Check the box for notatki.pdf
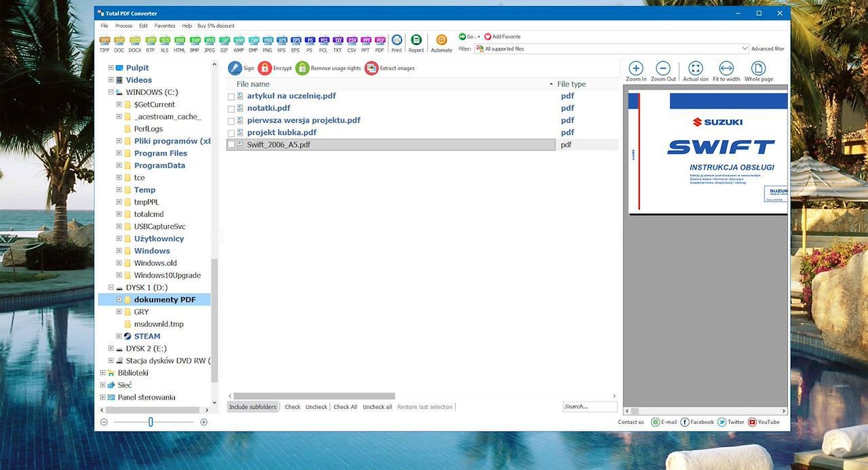This screenshot has height=470, width=868. pos(231,109)
